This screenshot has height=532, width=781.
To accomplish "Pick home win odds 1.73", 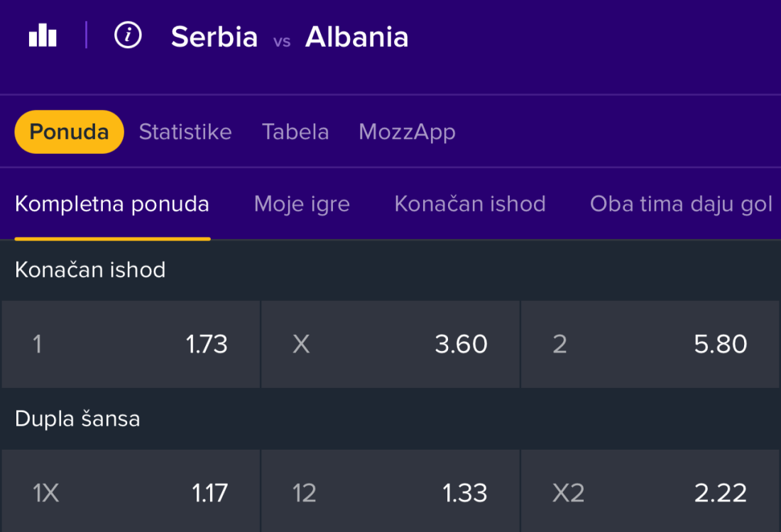I will (131, 345).
